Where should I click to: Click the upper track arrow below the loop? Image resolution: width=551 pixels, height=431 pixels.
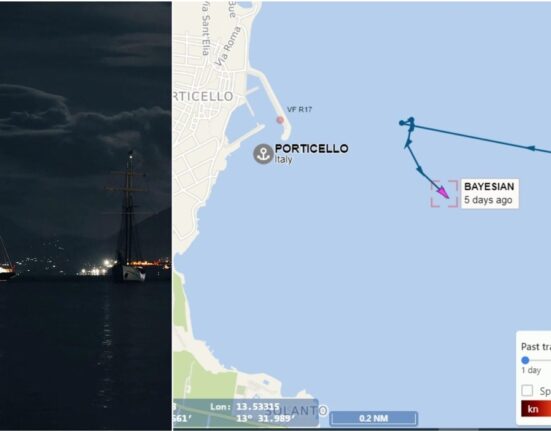coord(408,142)
